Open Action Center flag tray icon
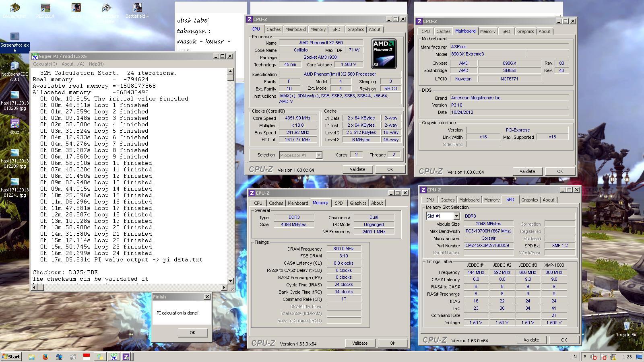 click(603, 357)
